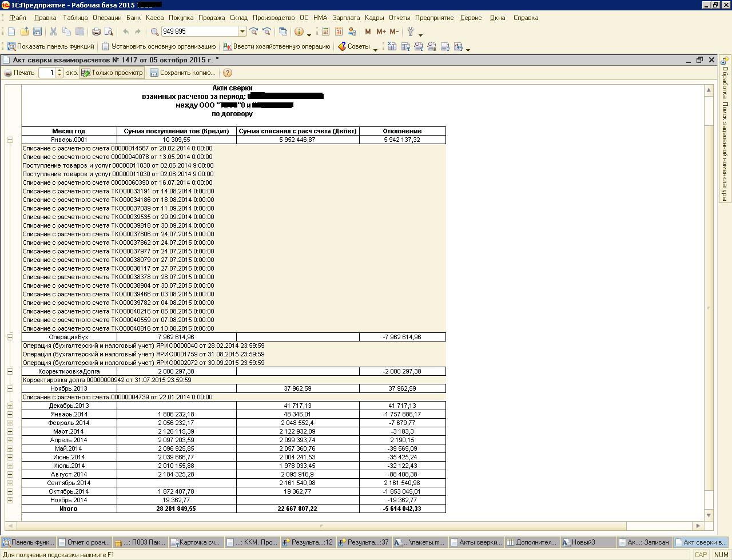The width and height of the screenshot is (732, 560).
Task: Click the Итого total 28 281 849,55 cell
Action: click(177, 509)
